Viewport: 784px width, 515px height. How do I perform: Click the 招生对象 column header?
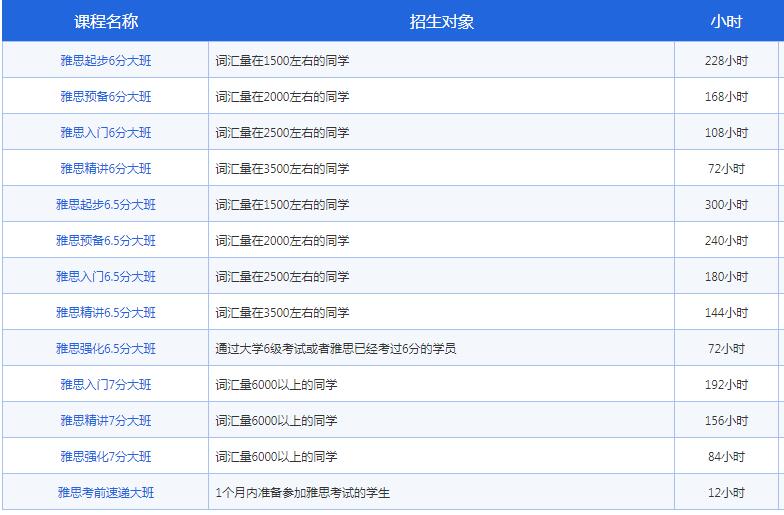pyautogui.click(x=441, y=22)
